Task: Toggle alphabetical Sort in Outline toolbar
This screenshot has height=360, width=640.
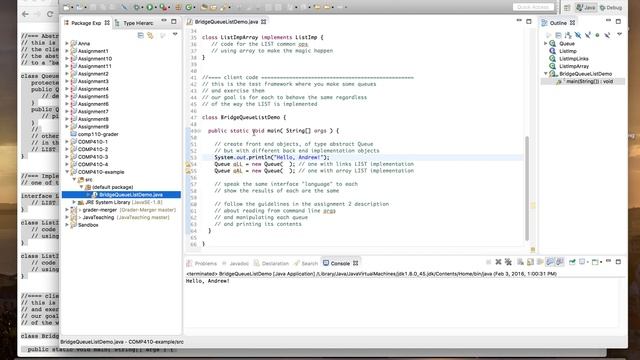Action: pos(568,36)
